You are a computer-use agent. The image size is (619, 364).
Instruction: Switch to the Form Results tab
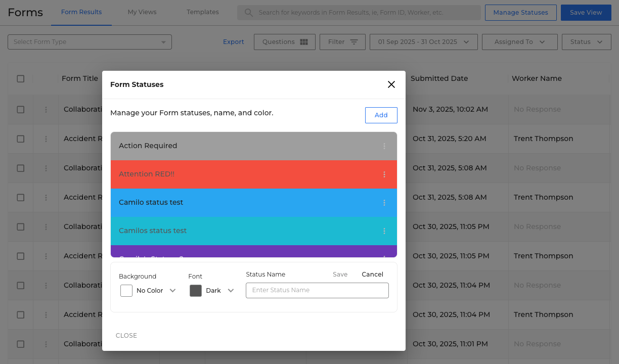click(x=81, y=12)
